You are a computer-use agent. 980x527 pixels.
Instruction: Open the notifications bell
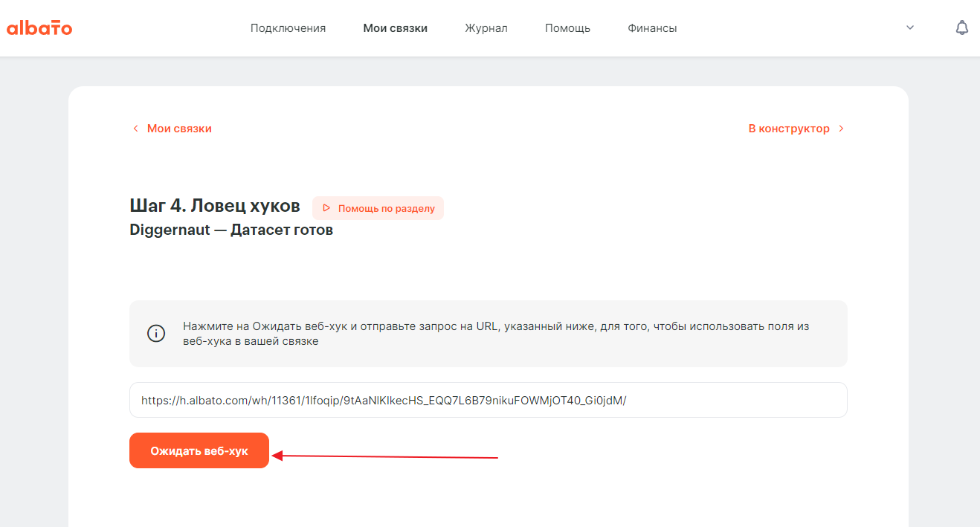[961, 28]
